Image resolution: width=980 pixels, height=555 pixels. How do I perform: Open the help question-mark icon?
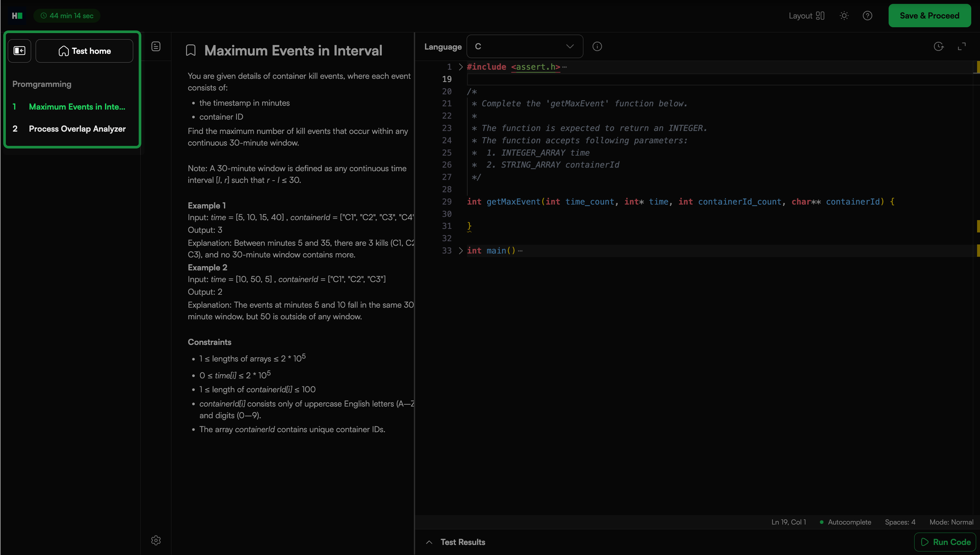(x=867, y=16)
